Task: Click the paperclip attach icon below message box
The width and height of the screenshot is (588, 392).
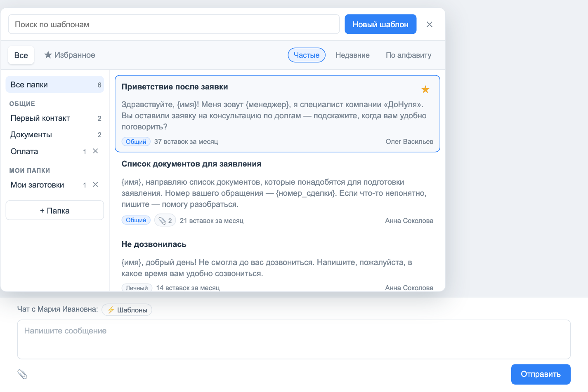Action: click(x=22, y=374)
